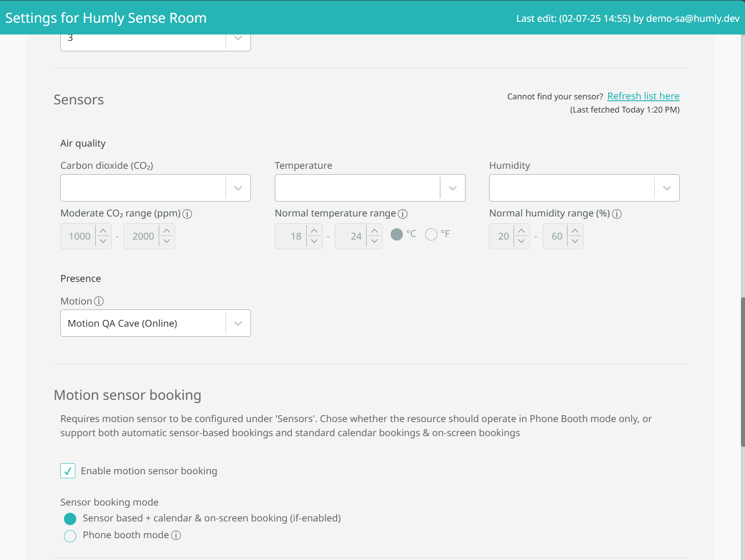This screenshot has width=745, height=560.
Task: Increase the upper humidity bound of 60
Action: pyautogui.click(x=575, y=231)
